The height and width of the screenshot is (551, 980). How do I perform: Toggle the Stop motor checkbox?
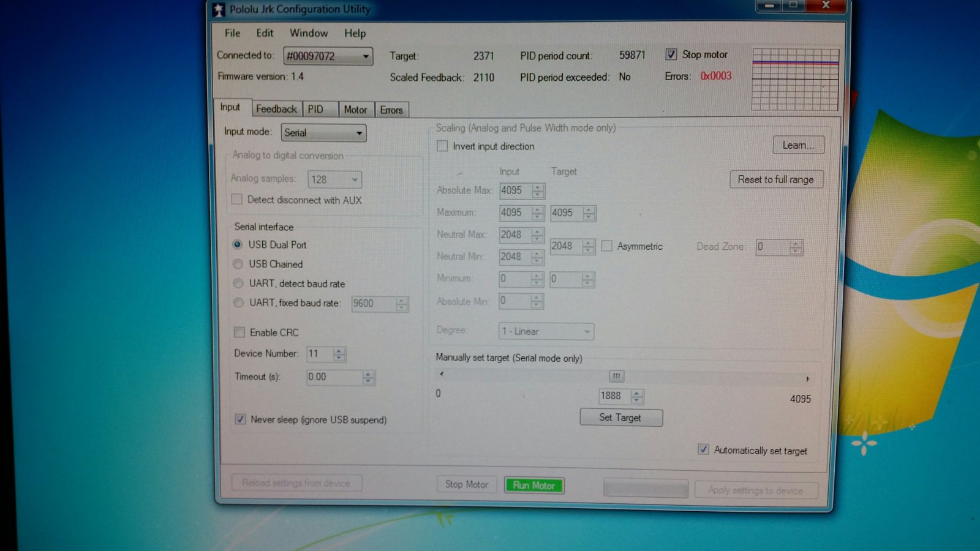671,54
